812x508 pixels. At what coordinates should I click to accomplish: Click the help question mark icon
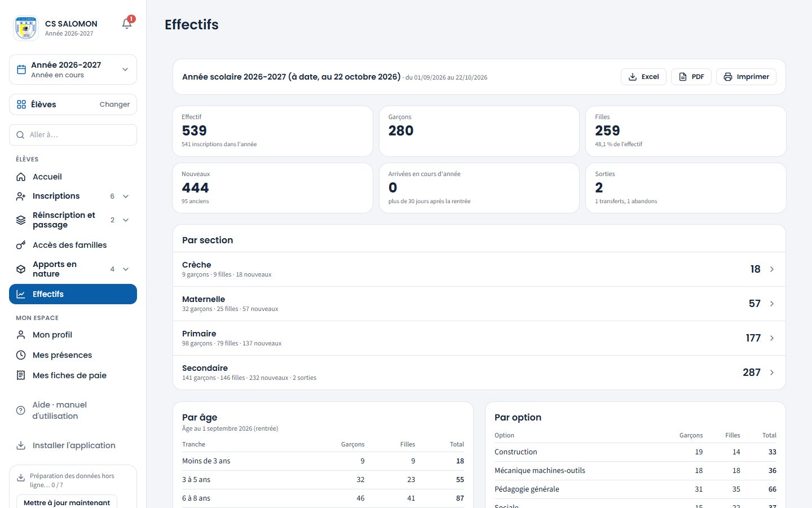tap(21, 410)
